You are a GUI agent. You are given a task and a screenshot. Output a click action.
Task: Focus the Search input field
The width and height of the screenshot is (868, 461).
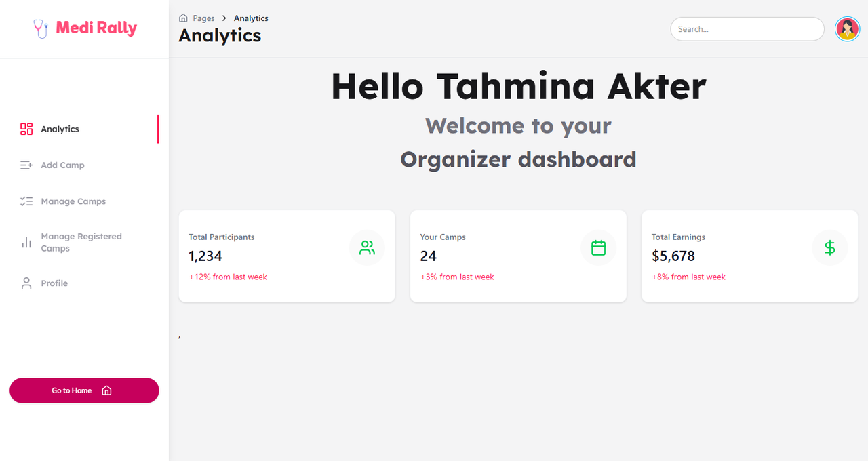point(747,29)
